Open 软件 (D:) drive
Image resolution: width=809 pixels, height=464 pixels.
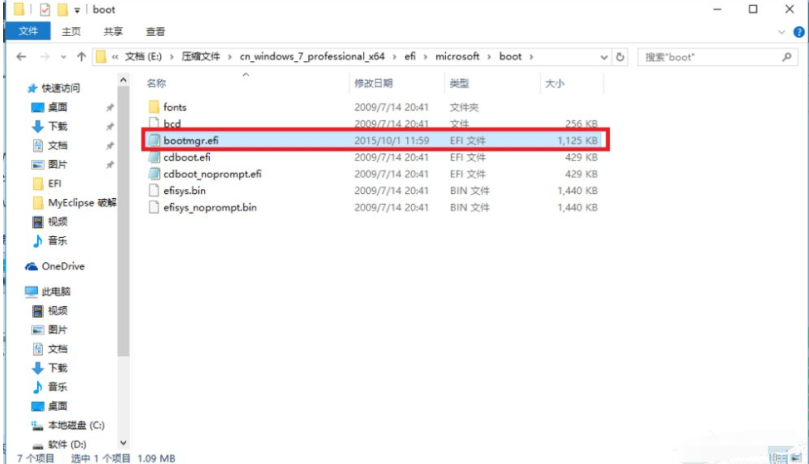[67, 444]
